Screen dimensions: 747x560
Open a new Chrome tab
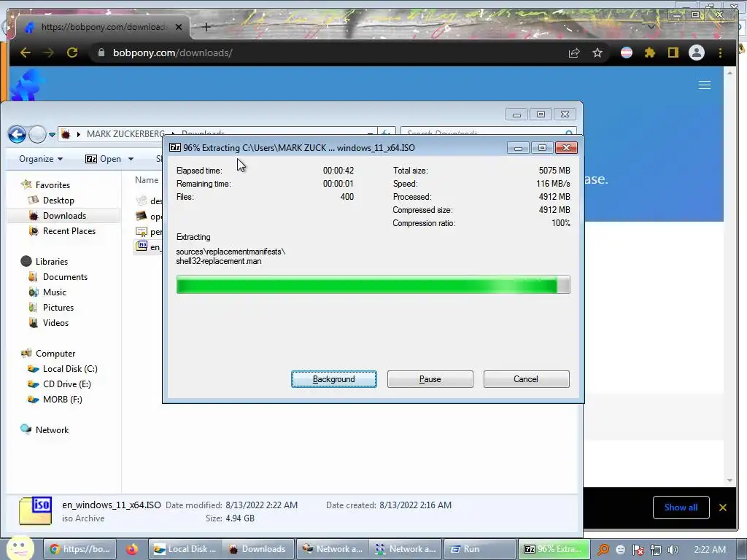[206, 27]
